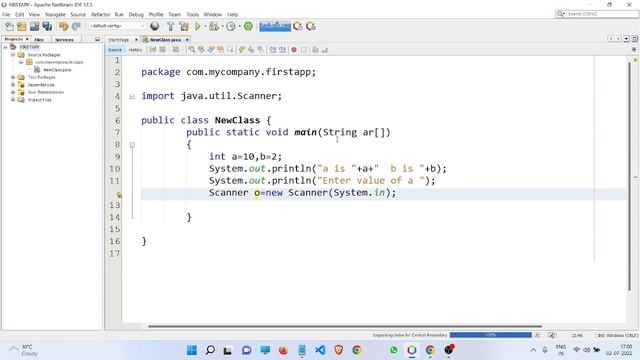The image size is (640, 360).
Task: Click the red record macro icon
Action: 294,50
